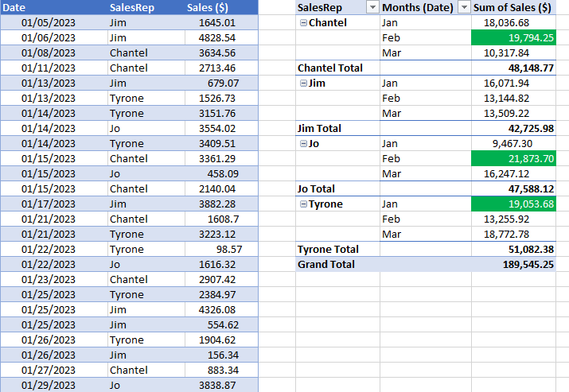Viewport: 569px width, 392px height.
Task: Select sales value 1608.7
Action: click(221, 219)
